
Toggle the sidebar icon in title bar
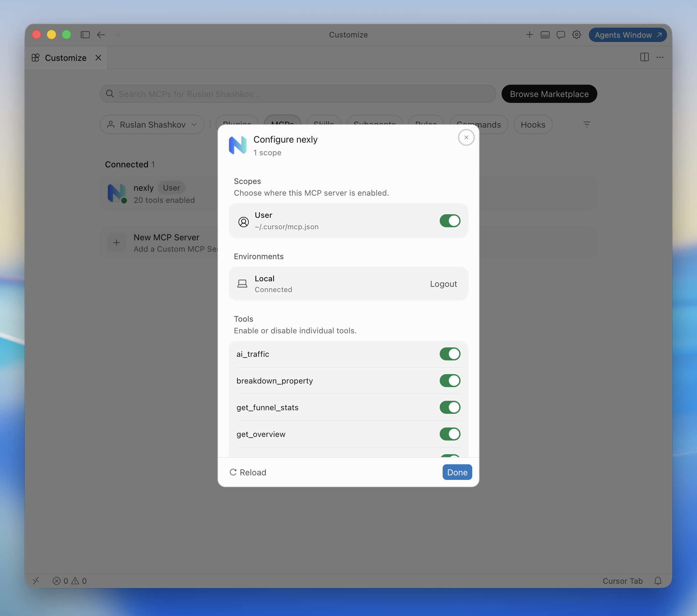coord(85,35)
